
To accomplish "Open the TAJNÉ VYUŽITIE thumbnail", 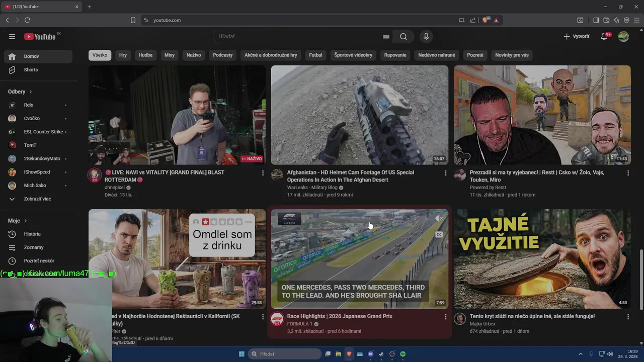I will tap(542, 259).
